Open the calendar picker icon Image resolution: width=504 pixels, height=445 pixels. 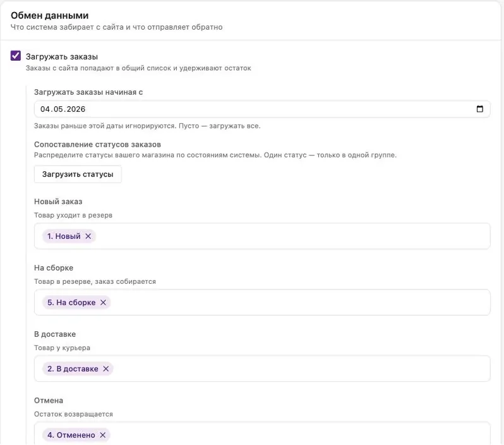(x=479, y=109)
